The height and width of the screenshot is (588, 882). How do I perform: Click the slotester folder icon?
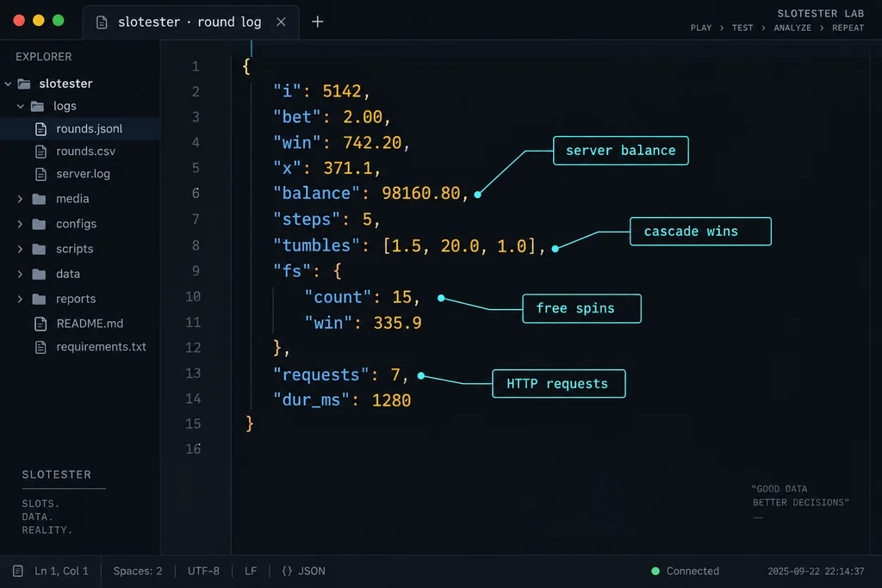24,84
